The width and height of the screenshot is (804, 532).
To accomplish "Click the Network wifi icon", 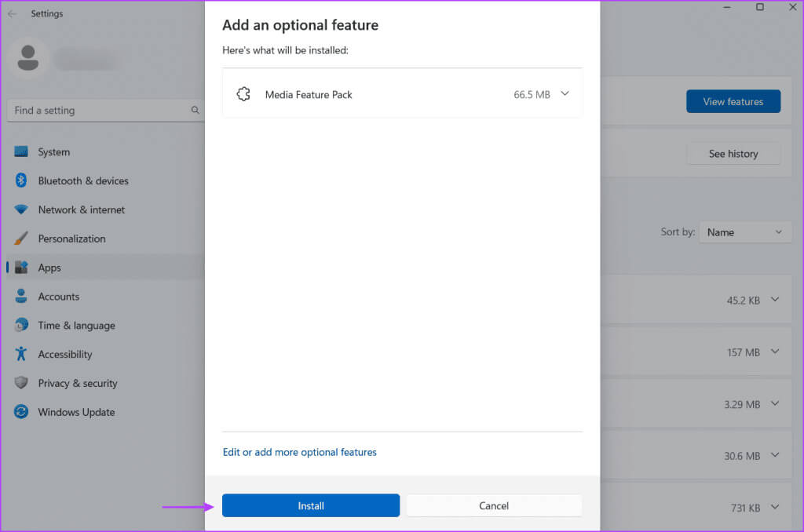I will [x=21, y=210].
